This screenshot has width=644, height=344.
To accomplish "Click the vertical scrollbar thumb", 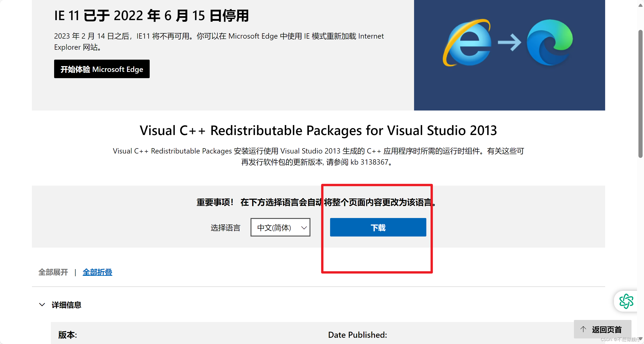I will click(641, 94).
